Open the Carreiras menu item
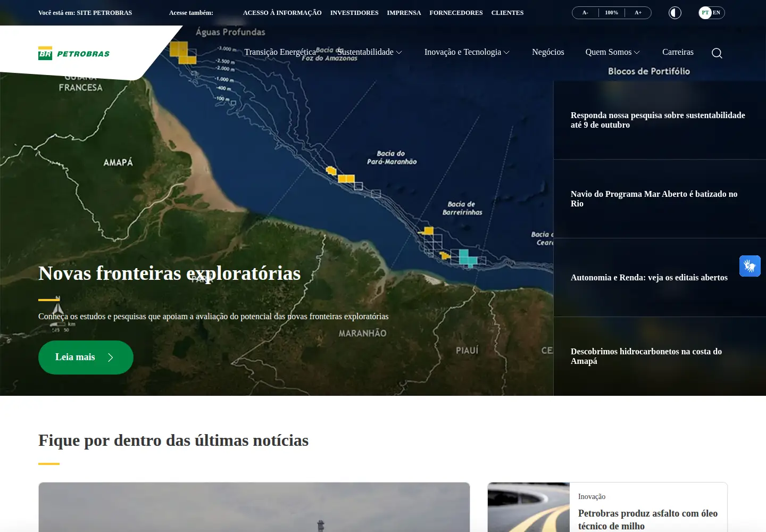The image size is (766, 532). pos(678,52)
